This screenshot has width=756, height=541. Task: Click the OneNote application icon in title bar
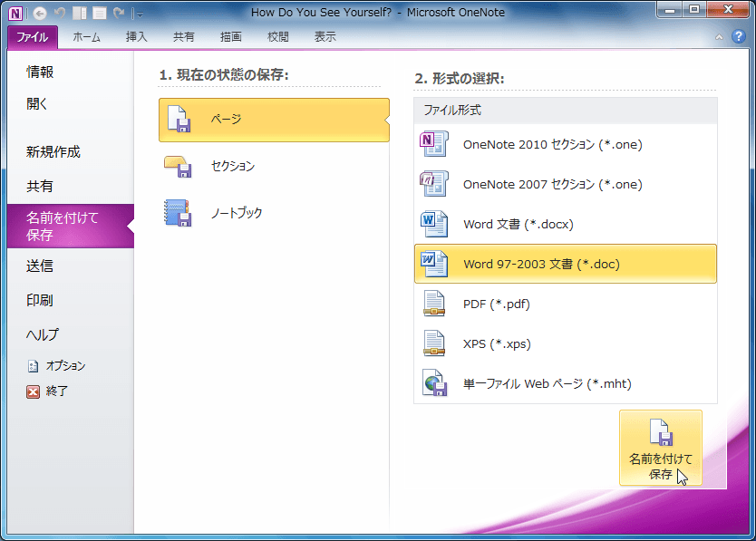point(15,13)
